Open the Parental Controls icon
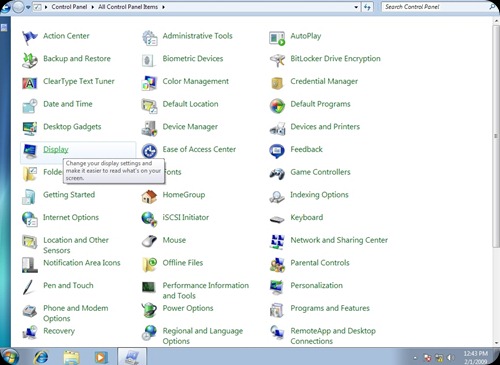 tap(277, 265)
